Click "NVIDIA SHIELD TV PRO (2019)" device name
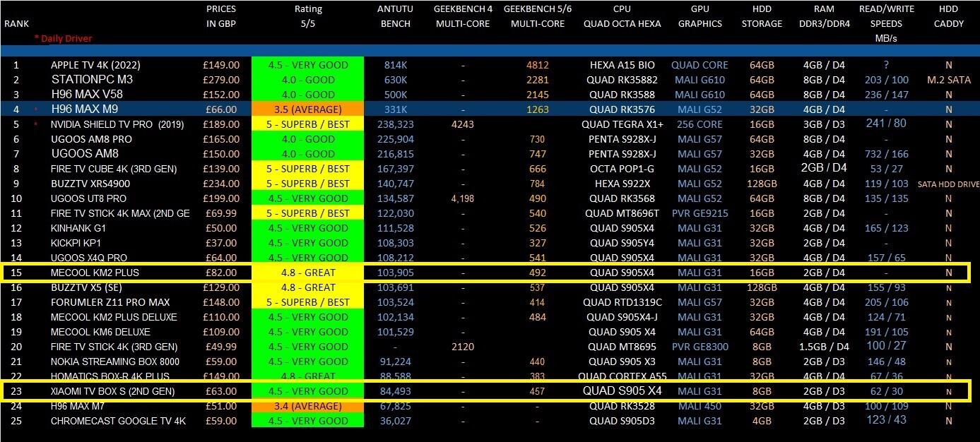The height and width of the screenshot is (442, 980). click(x=117, y=124)
